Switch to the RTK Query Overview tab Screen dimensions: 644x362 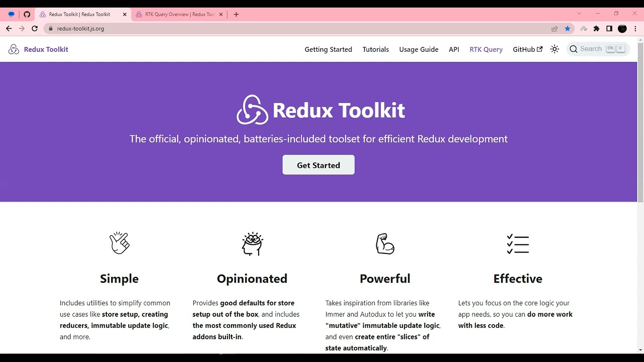179,15
